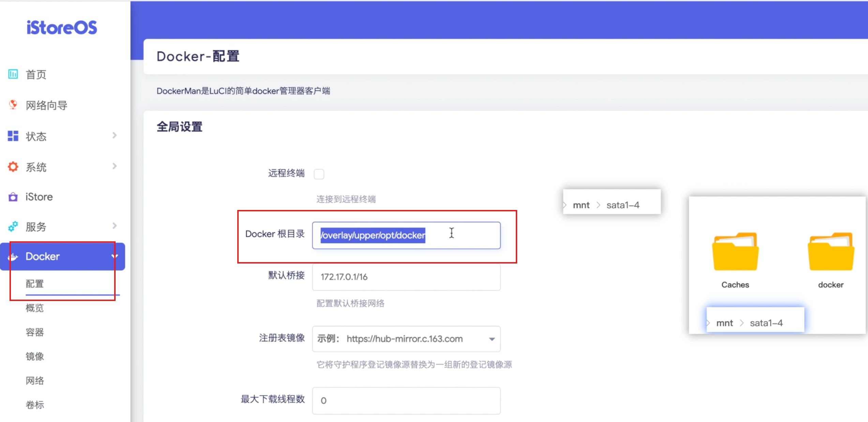
Task: Open the Docker 网络 submenu item
Action: pyautogui.click(x=35, y=380)
